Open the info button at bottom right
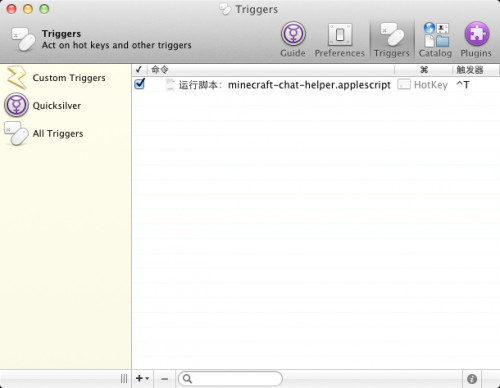Screen dimensions: 500x388 click(x=472, y=379)
